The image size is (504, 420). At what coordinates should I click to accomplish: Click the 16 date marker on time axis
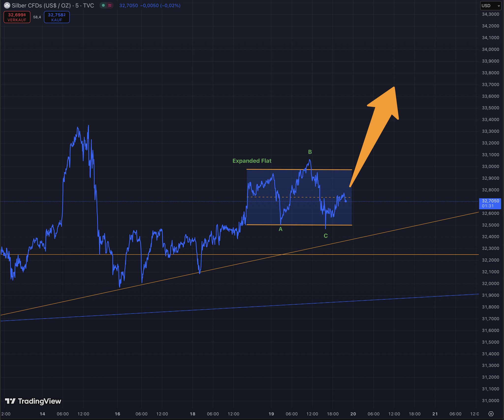[x=117, y=414]
